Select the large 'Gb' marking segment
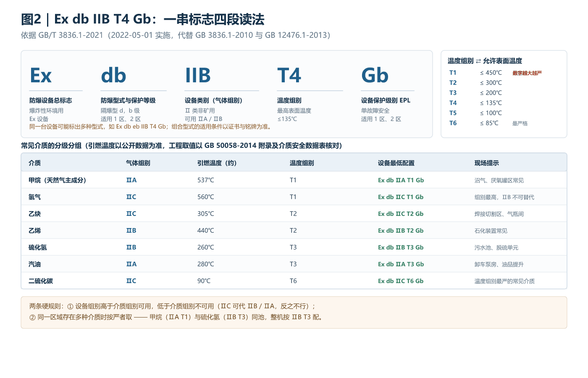The height and width of the screenshot is (378, 588). 375,76
